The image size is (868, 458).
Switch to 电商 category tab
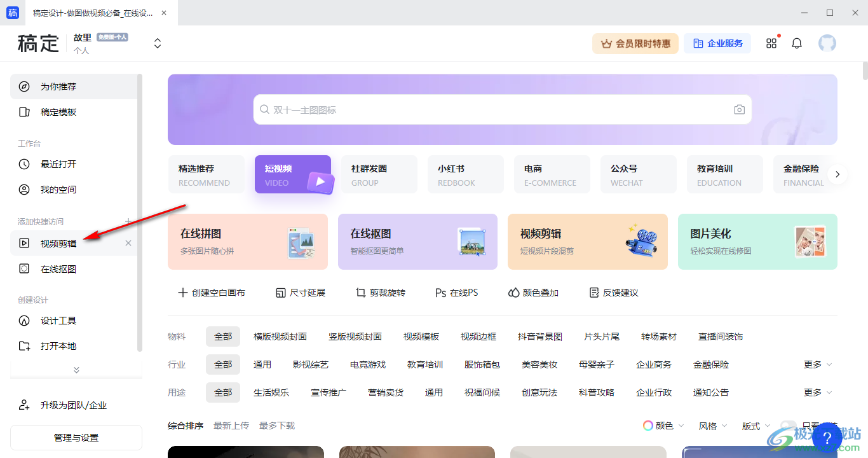(x=552, y=174)
